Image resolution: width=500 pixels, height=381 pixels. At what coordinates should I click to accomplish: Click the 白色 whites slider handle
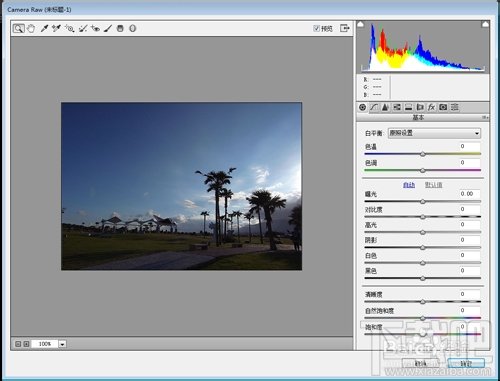(423, 263)
